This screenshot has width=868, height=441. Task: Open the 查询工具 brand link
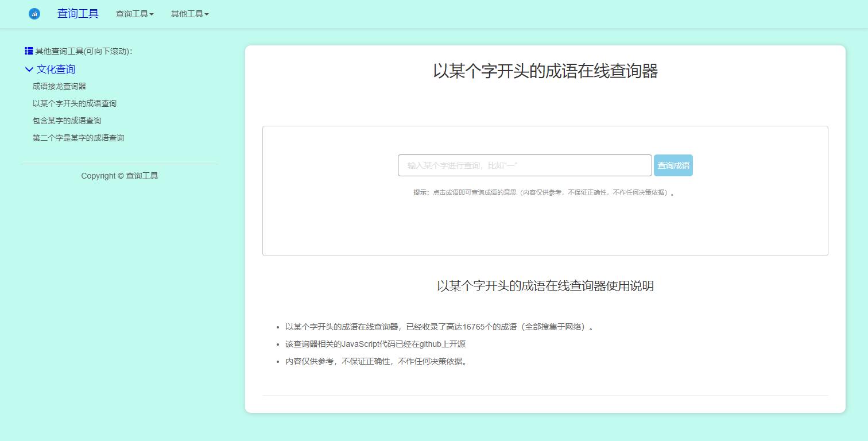click(78, 14)
